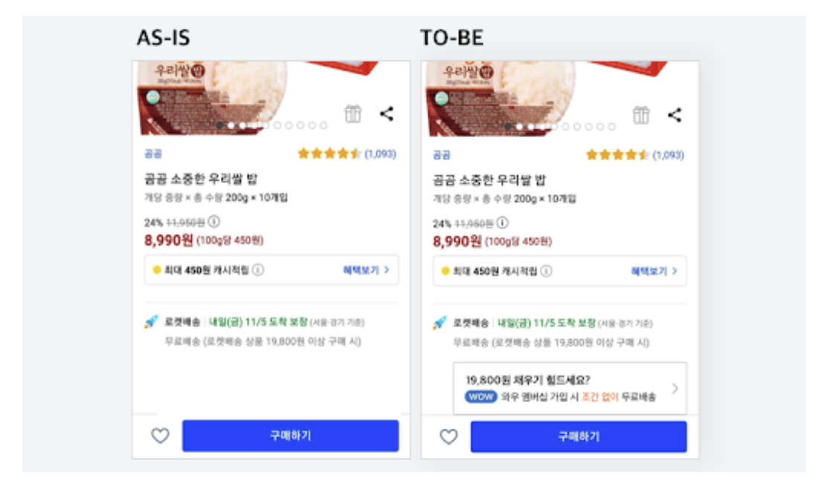
Task: Open the WOW membership banner chevron
Action: (x=675, y=389)
